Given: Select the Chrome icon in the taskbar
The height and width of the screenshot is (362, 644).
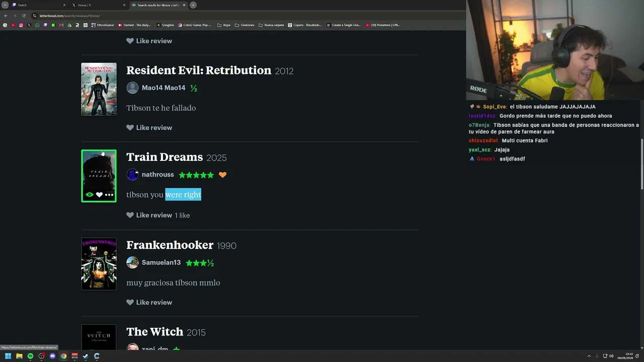Looking at the screenshot, I should (x=63, y=356).
